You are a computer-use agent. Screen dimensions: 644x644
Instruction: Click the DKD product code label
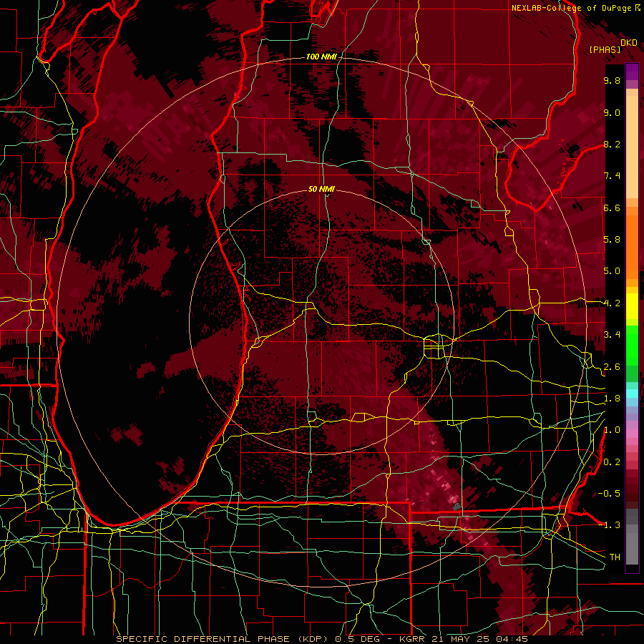pos(629,43)
